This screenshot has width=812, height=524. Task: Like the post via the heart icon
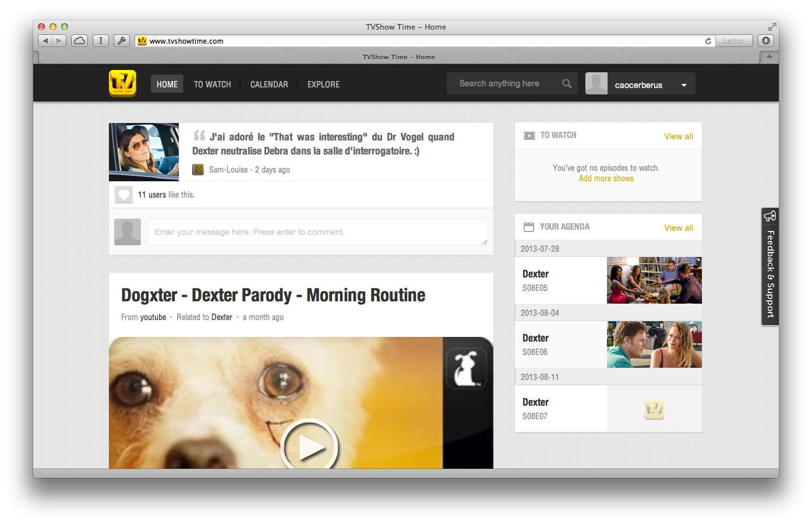tap(123, 194)
